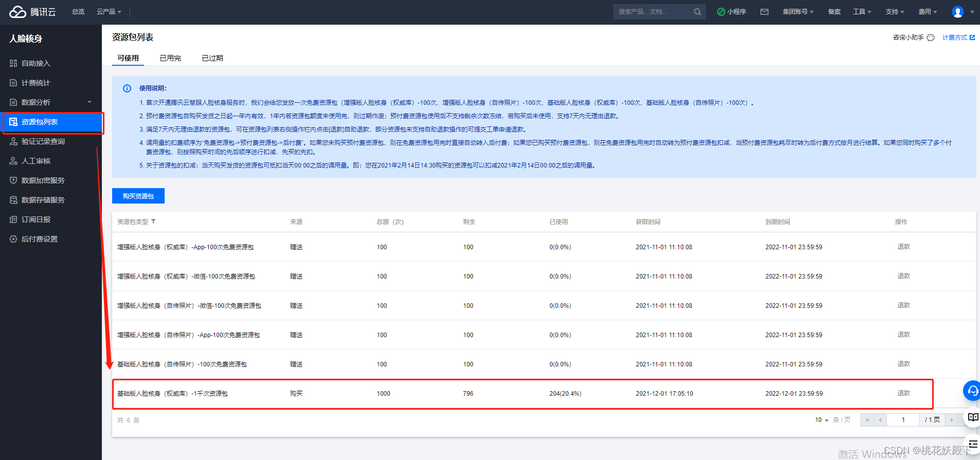Click the 数据加密服务 shield icon
The image size is (980, 460).
click(13, 180)
